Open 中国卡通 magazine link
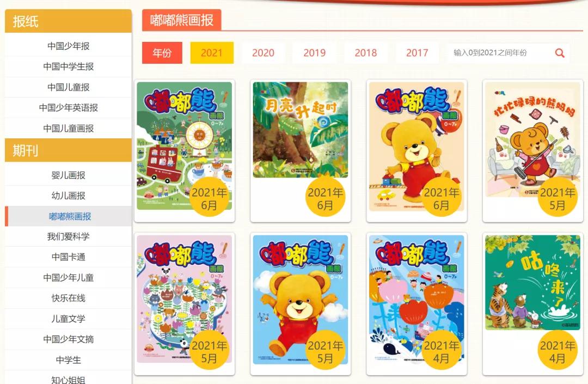588x384 pixels. (x=68, y=257)
